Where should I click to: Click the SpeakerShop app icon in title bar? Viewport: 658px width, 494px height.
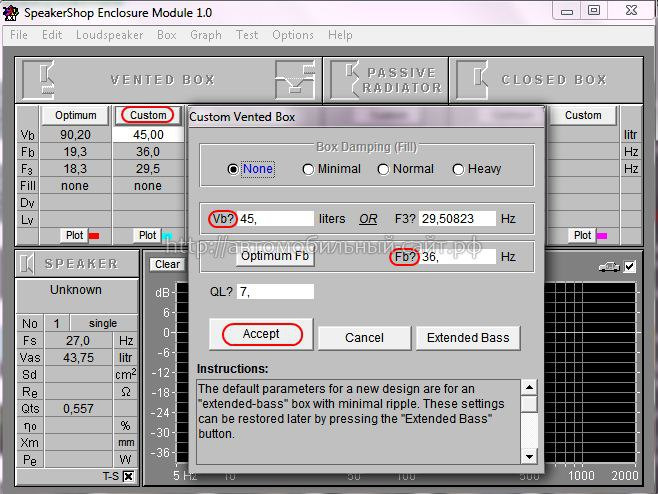(10, 13)
